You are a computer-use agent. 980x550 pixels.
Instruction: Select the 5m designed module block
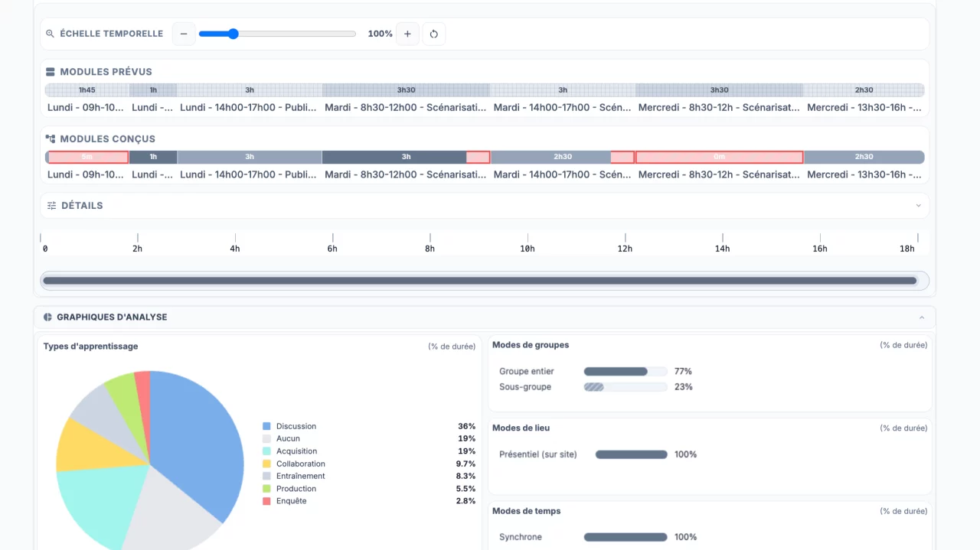coord(88,157)
